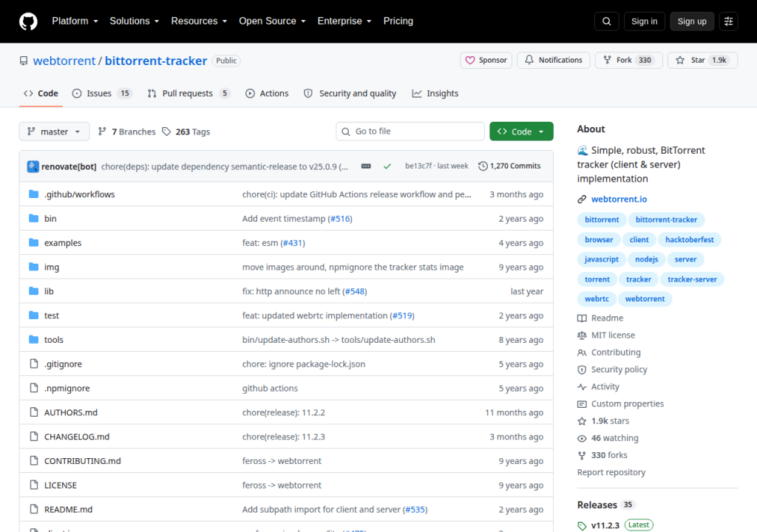The image size is (757, 532).
Task: Open the 1,270 Commits link
Action: coord(509,166)
